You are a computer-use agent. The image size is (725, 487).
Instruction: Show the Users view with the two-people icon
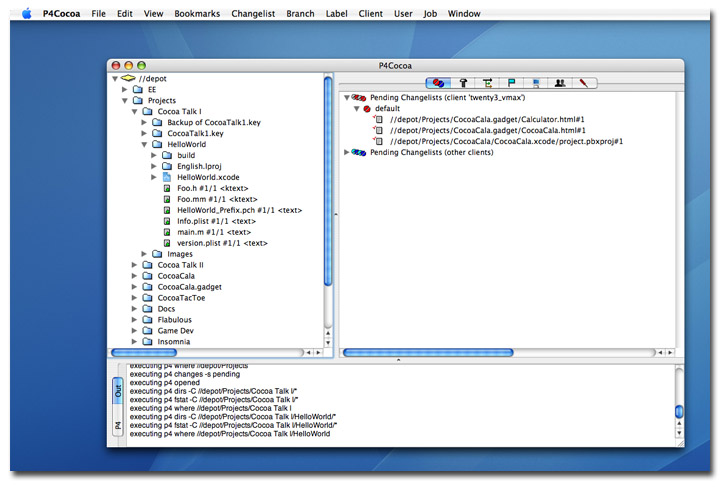tap(560, 83)
